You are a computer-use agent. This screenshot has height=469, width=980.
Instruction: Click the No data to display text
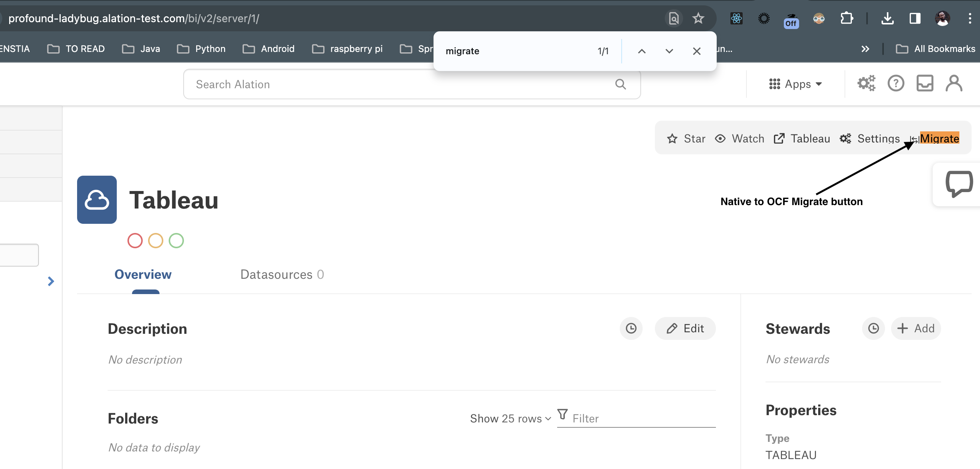pyautogui.click(x=154, y=448)
